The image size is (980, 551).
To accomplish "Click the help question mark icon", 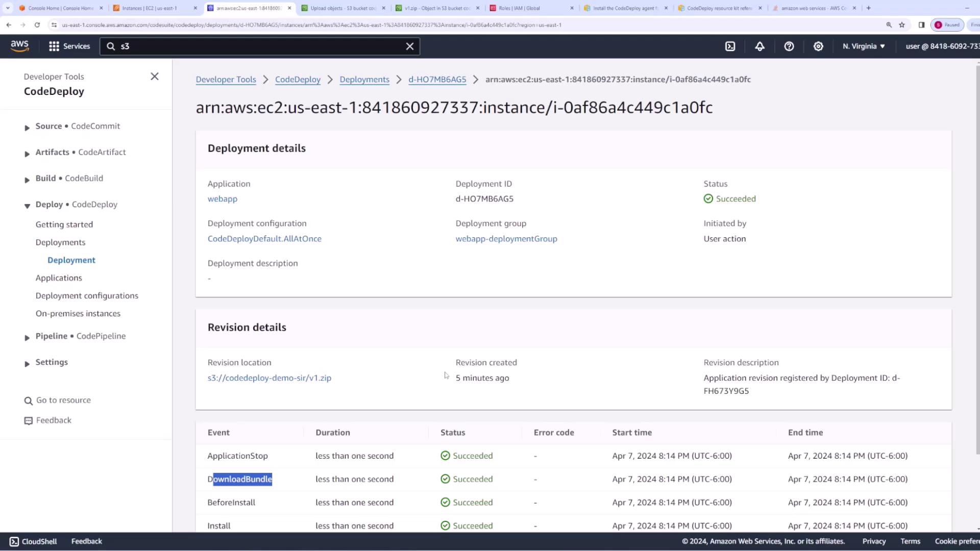I will tap(789, 46).
